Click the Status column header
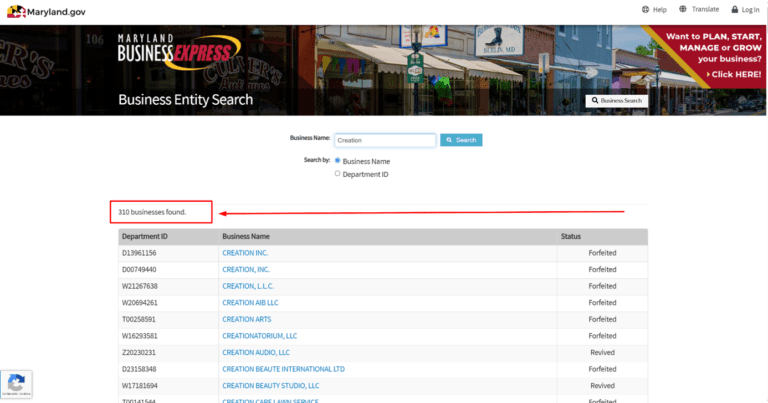Image resolution: width=768 pixels, height=403 pixels. [x=571, y=237]
